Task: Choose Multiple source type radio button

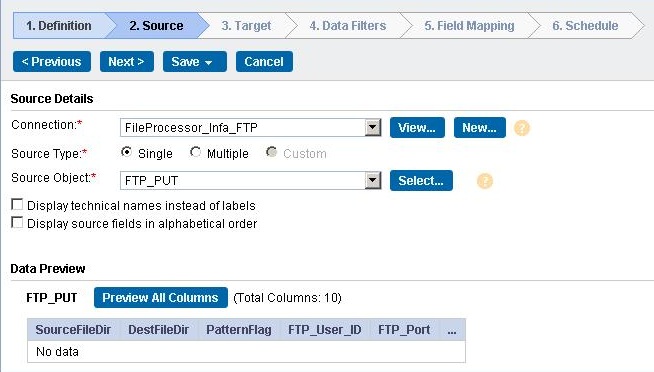Action: pos(195,152)
